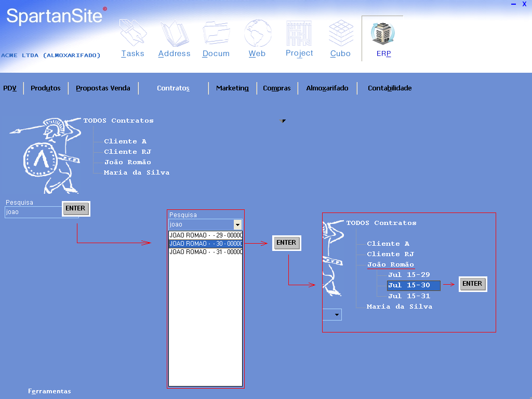Open the Tasks module icon
The image size is (532, 399).
click(x=133, y=34)
